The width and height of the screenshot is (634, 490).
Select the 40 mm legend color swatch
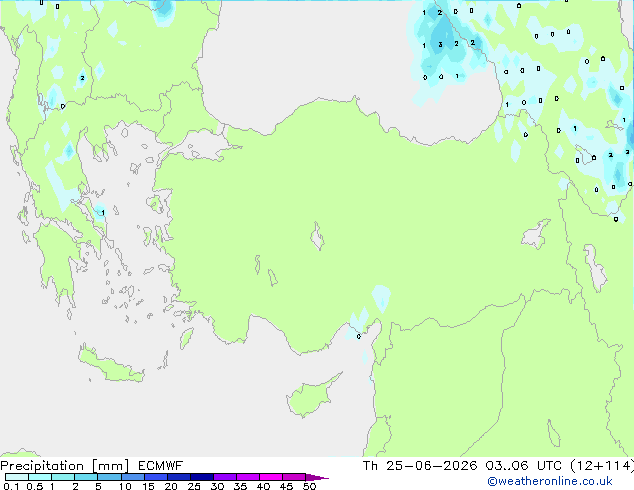(271, 477)
